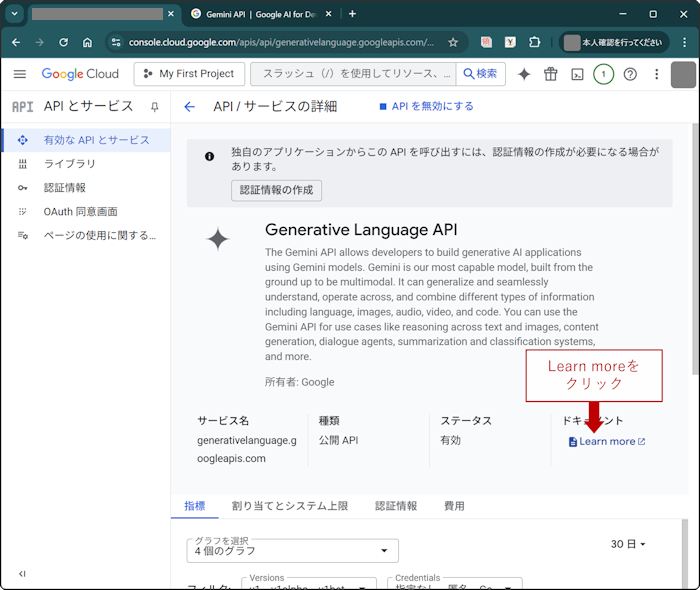Click the 認証情報の作成 button
The width and height of the screenshot is (700, 590).
[x=276, y=190]
